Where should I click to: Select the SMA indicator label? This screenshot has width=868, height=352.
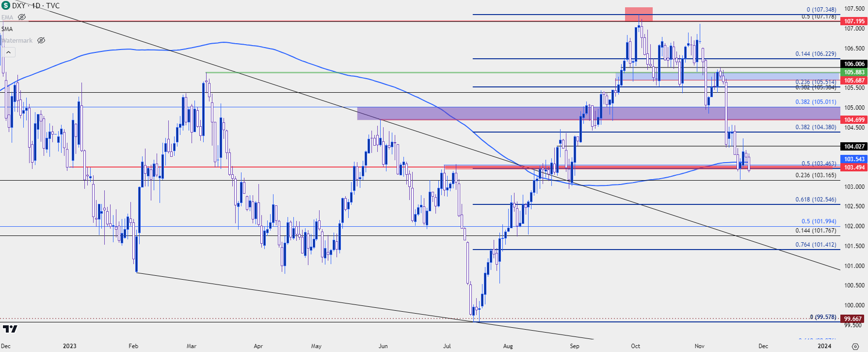pos(7,29)
